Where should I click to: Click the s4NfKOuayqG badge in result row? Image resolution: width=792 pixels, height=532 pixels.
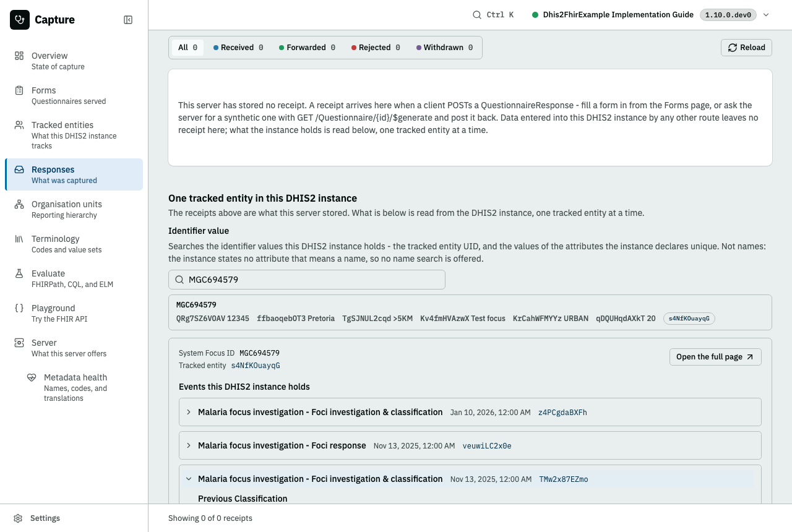pos(689,319)
